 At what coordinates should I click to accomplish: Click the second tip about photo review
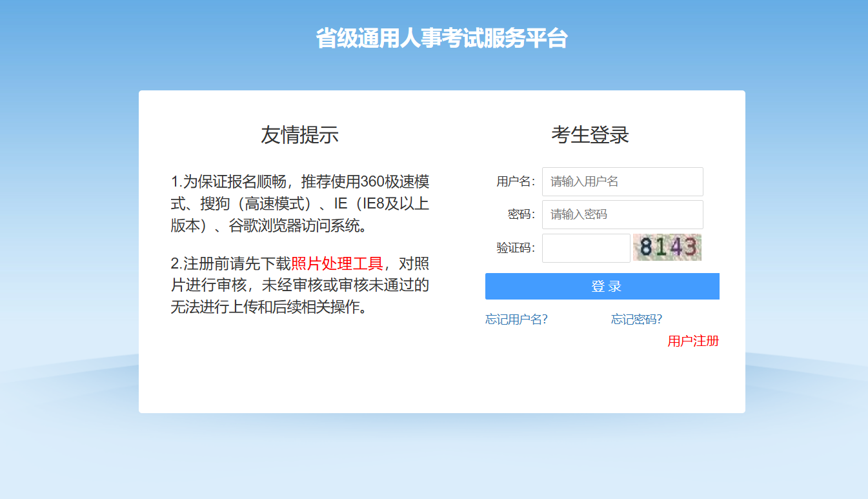tap(299, 285)
